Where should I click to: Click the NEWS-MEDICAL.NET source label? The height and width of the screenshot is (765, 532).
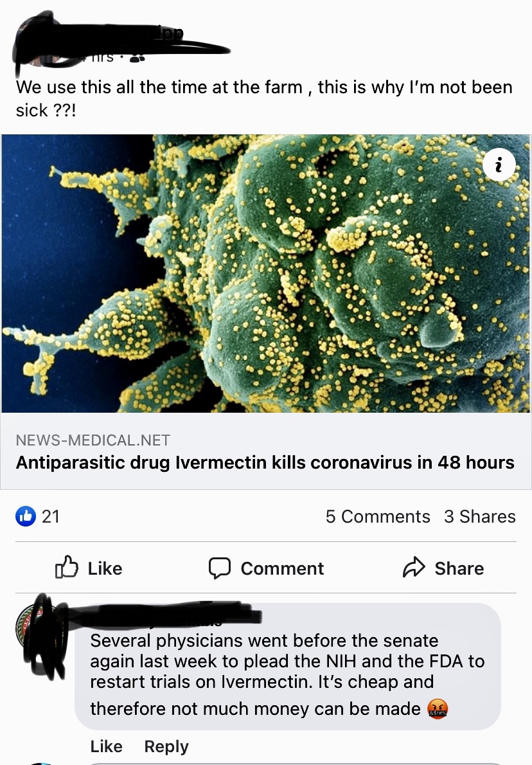click(93, 440)
